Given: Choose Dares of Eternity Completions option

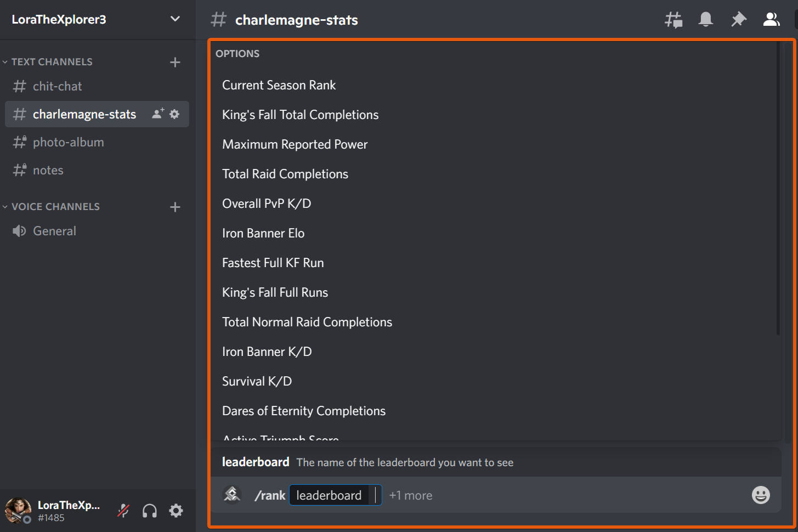Looking at the screenshot, I should click(x=495, y=411).
